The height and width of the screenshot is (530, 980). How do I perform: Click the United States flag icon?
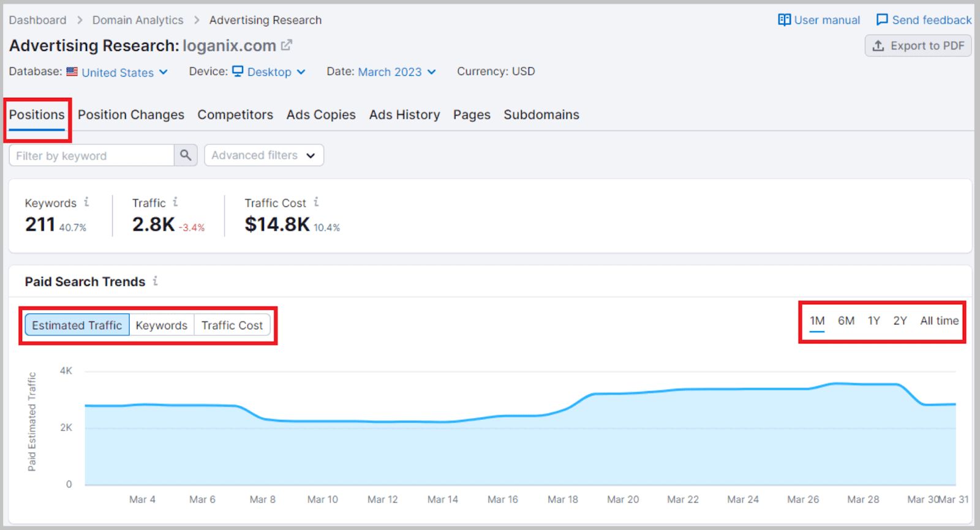tap(72, 72)
